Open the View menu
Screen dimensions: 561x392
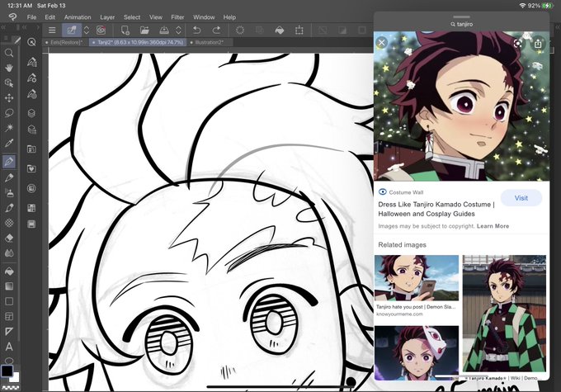156,17
